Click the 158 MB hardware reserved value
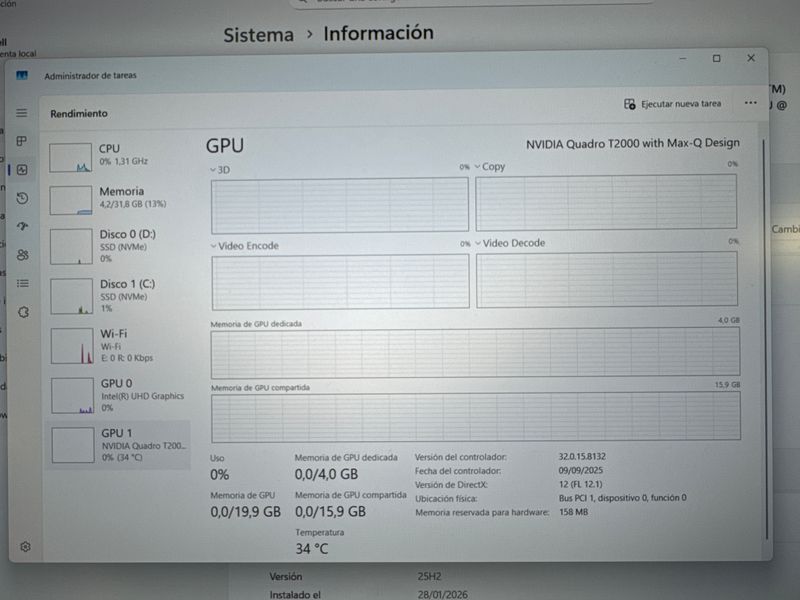This screenshot has width=800, height=600. point(573,512)
